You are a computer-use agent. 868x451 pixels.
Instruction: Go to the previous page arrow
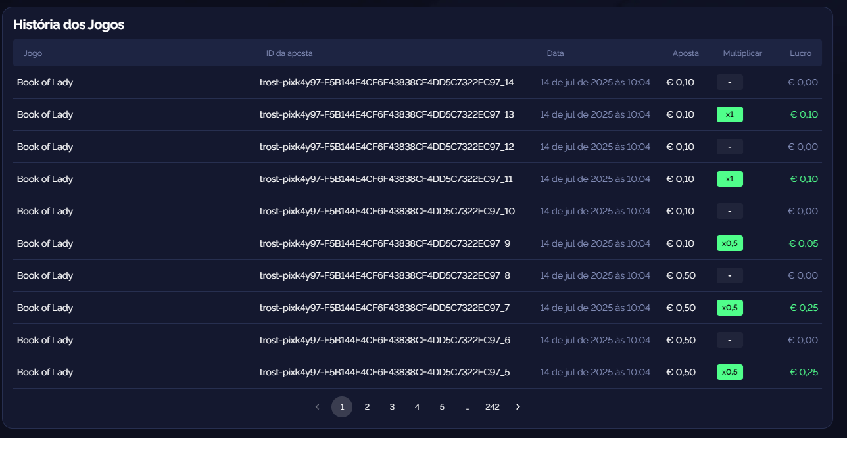click(x=317, y=407)
